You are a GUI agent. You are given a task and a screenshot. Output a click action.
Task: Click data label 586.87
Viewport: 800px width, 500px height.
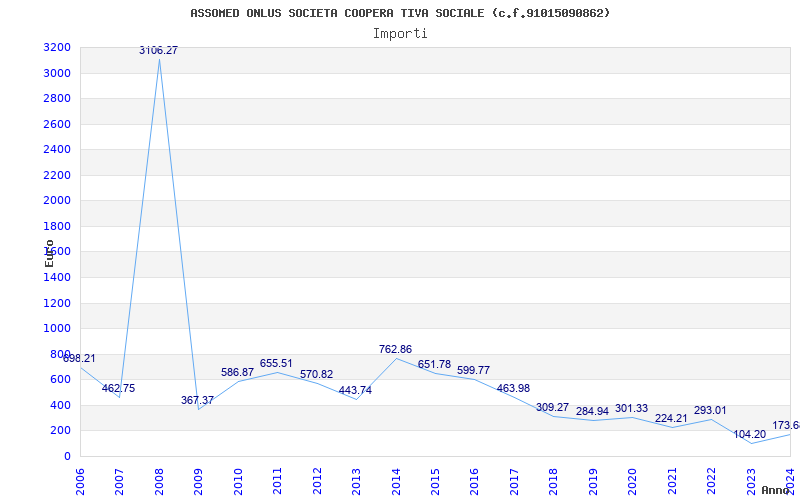coord(237,372)
